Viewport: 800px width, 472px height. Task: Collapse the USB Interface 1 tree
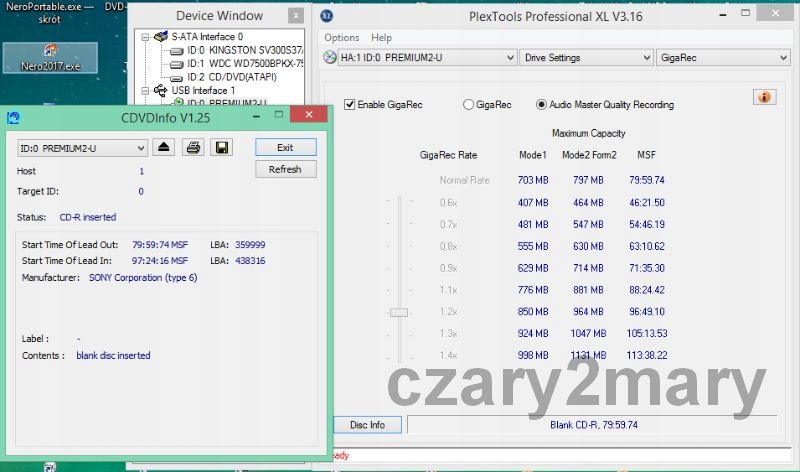click(x=145, y=91)
